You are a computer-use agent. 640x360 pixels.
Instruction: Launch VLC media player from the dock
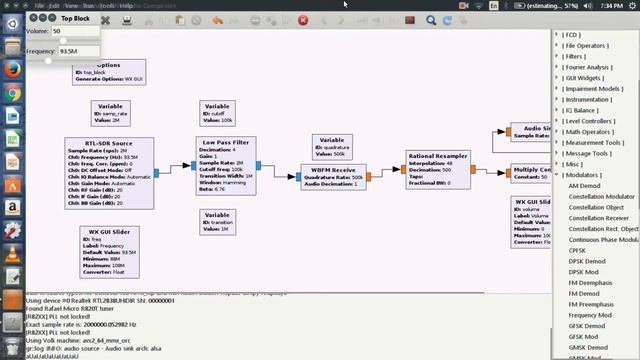pyautogui.click(x=13, y=253)
